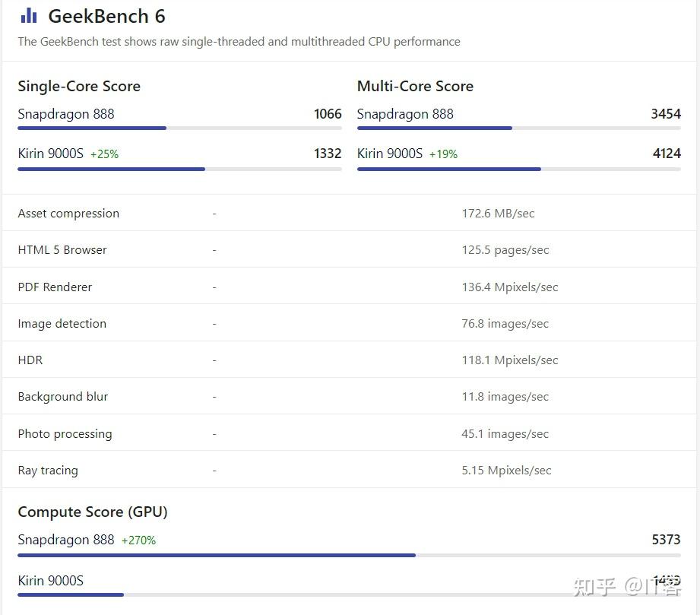
Task: Click the Zhihu watermark logo
Action: pyautogui.click(x=595, y=587)
